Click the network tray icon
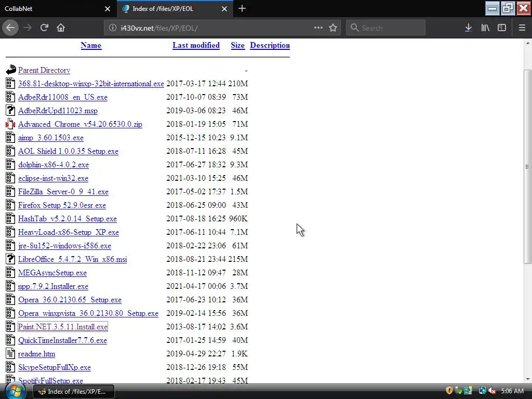The image size is (532, 399). [x=482, y=391]
